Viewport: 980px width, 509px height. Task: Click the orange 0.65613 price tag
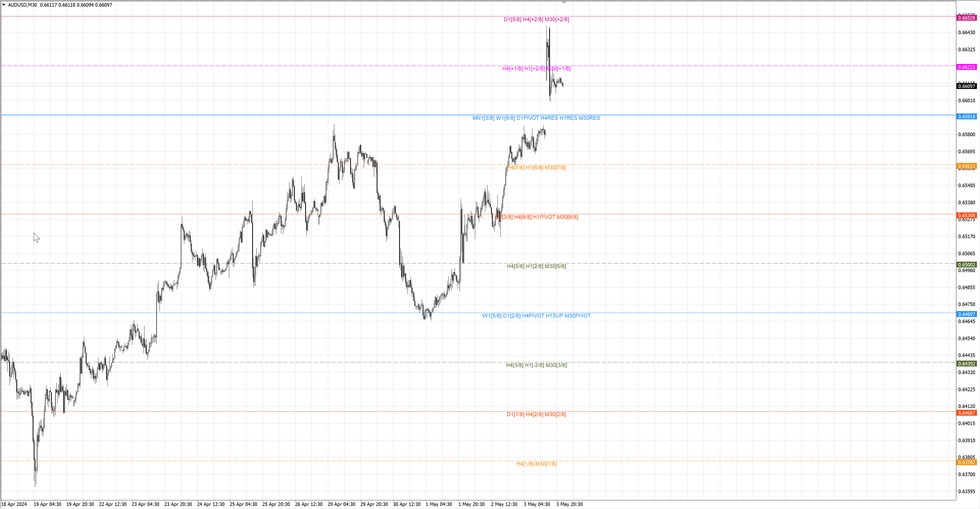click(x=966, y=166)
